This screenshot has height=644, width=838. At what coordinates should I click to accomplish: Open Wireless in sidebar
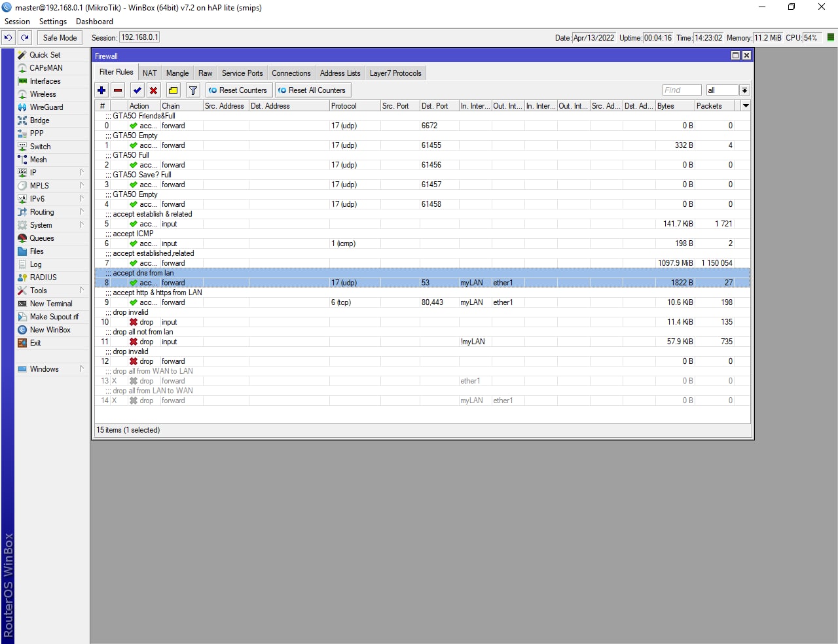[52, 94]
